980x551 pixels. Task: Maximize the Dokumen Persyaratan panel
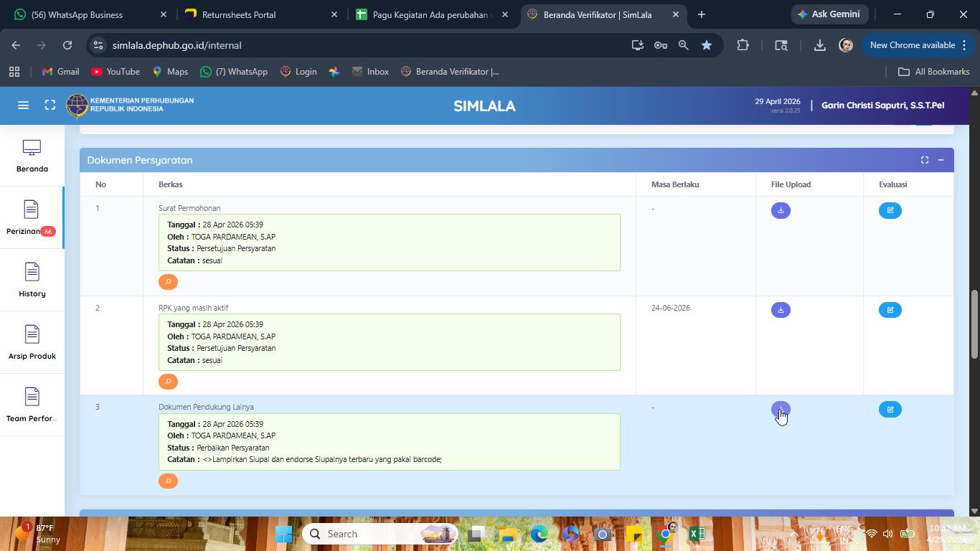point(925,160)
